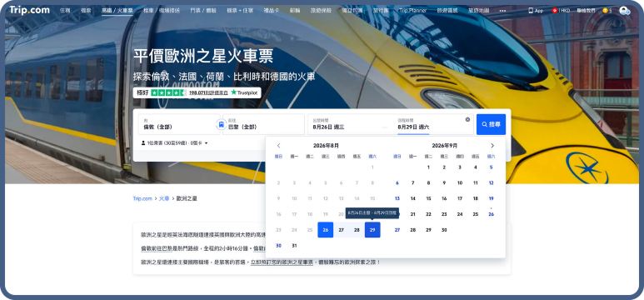Select September 19 in the calendar
Image resolution: width=644 pixels, height=300 pixels.
(491, 198)
